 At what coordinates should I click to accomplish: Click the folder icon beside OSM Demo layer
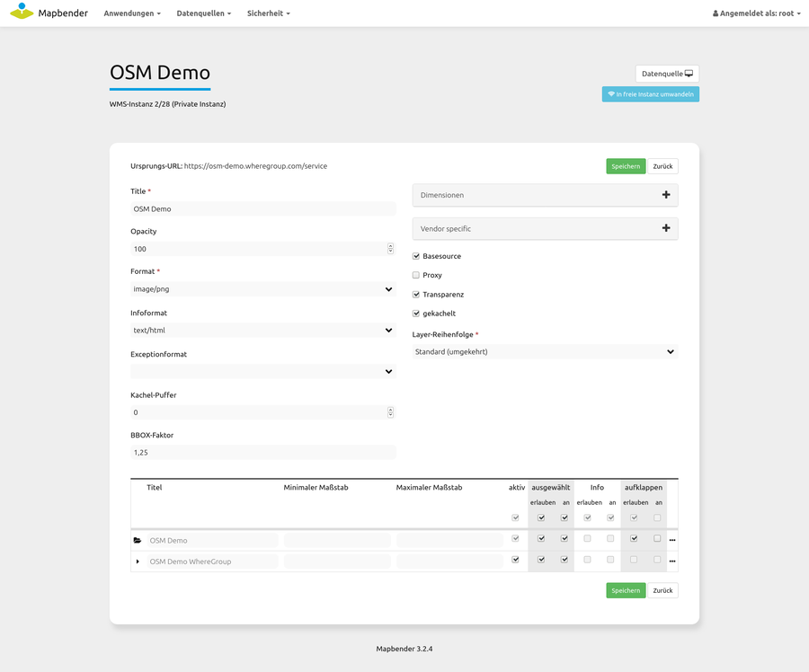point(138,540)
